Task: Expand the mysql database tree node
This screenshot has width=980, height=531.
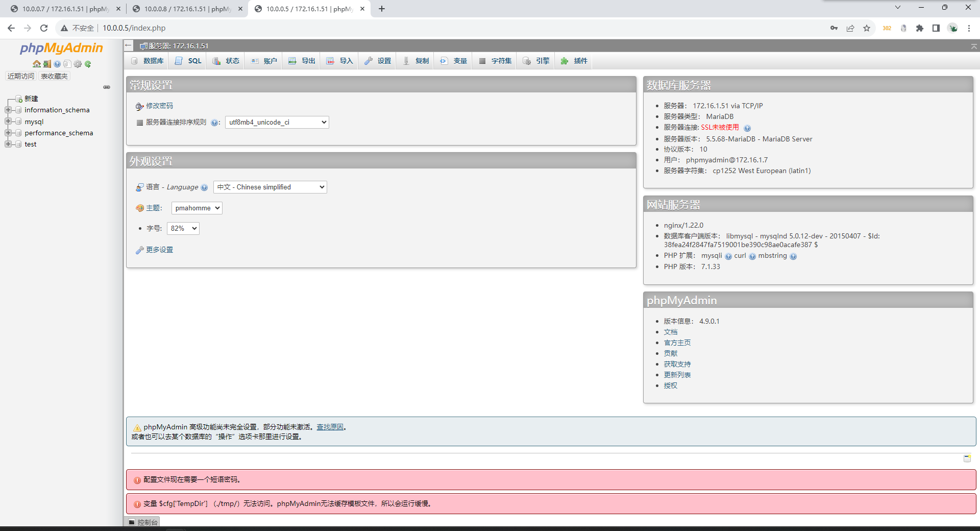Action: coord(8,122)
